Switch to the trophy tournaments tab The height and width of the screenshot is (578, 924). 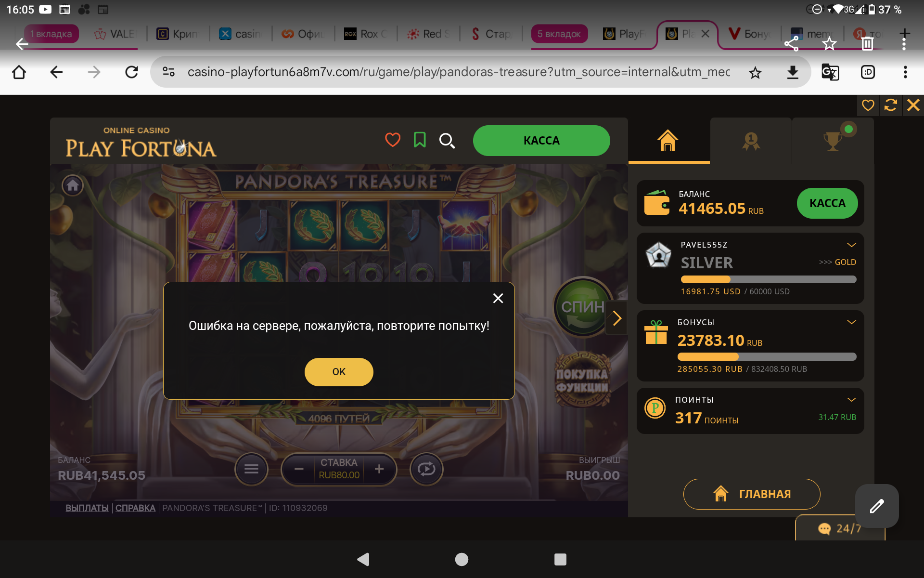click(x=833, y=141)
